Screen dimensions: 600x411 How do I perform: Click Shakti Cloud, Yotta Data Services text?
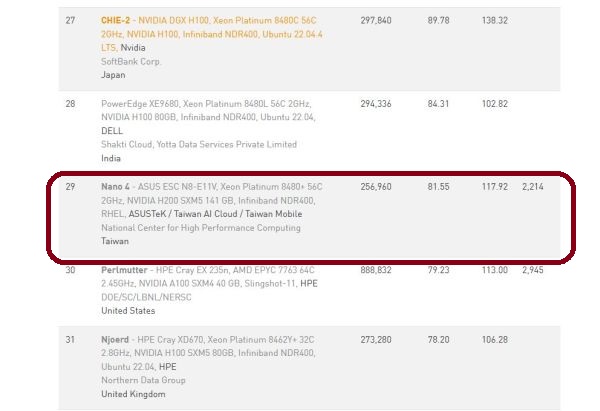pyautogui.click(x=199, y=144)
